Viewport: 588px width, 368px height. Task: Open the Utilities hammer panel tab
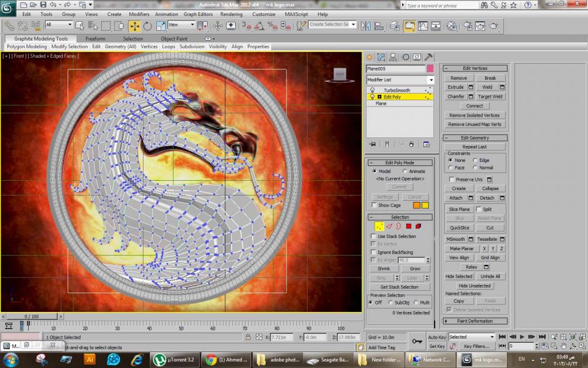pos(428,57)
